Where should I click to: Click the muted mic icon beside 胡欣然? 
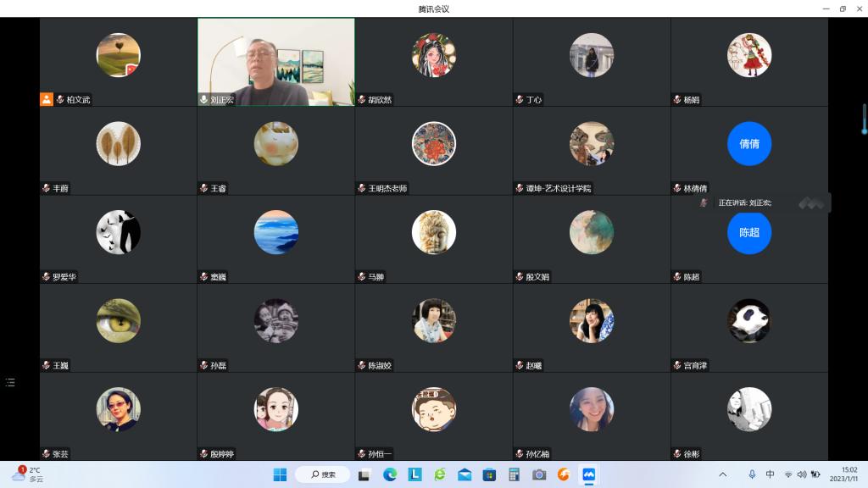361,99
